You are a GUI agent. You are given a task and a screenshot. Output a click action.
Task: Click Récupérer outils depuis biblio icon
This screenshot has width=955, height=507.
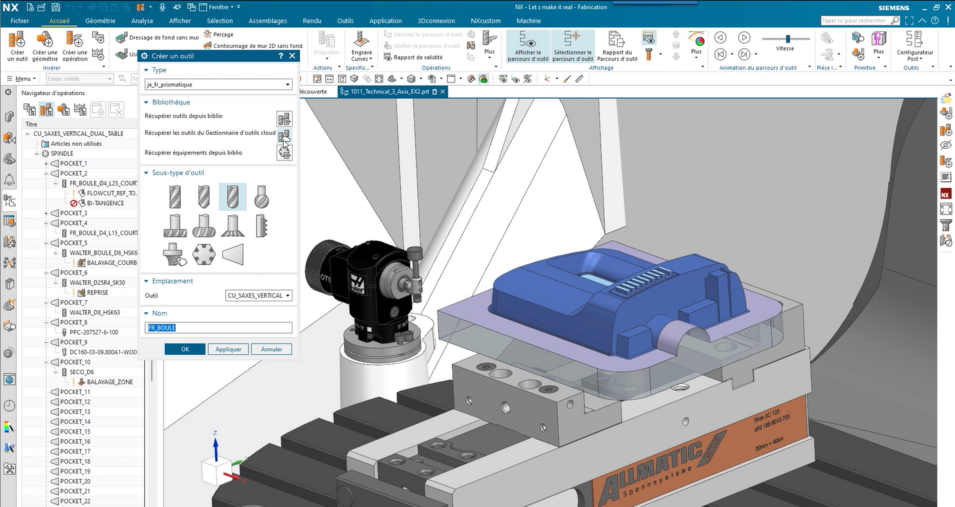tap(284, 118)
